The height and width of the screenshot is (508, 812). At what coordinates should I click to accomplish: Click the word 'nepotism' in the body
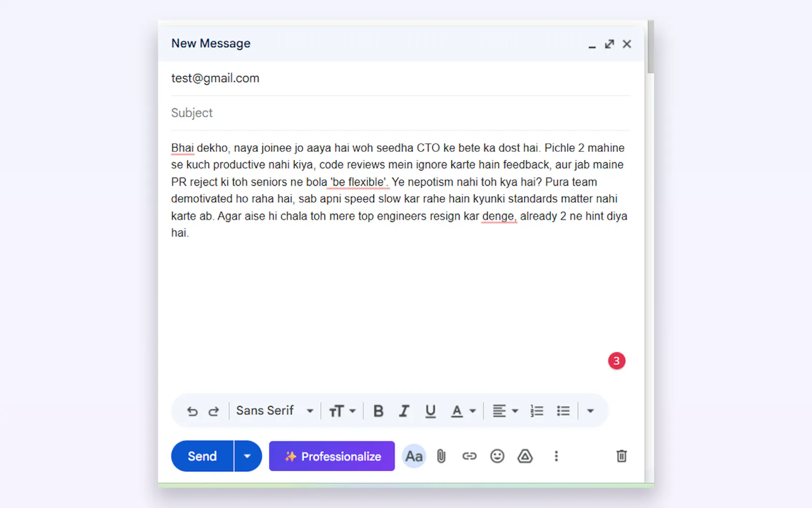[430, 182]
